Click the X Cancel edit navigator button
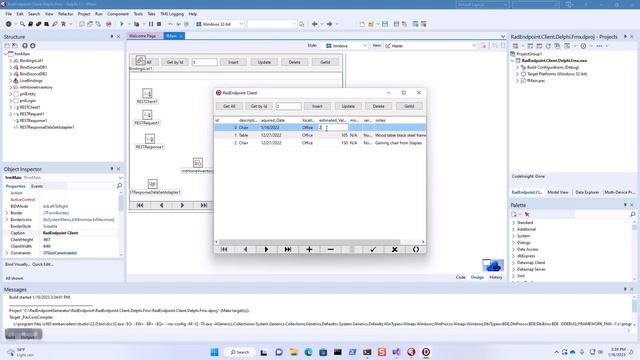Image resolution: width=640 pixels, height=360 pixels. click(x=395, y=249)
